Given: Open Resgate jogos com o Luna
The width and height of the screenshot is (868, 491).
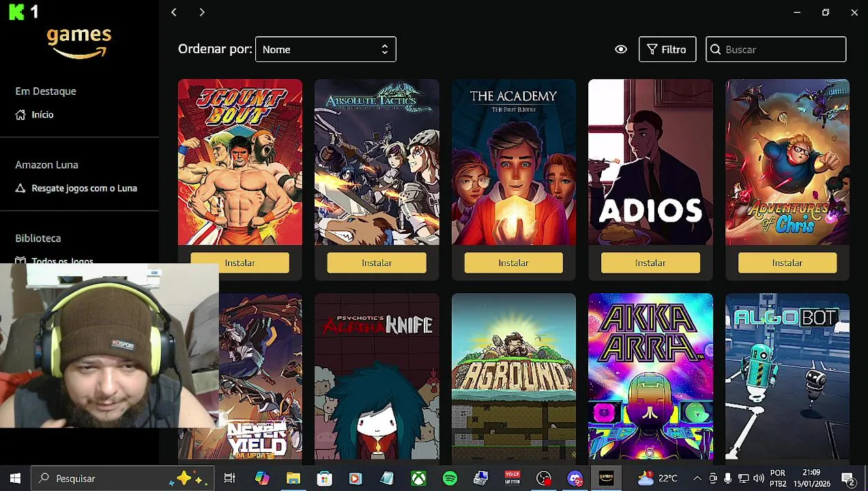Looking at the screenshot, I should [x=84, y=188].
